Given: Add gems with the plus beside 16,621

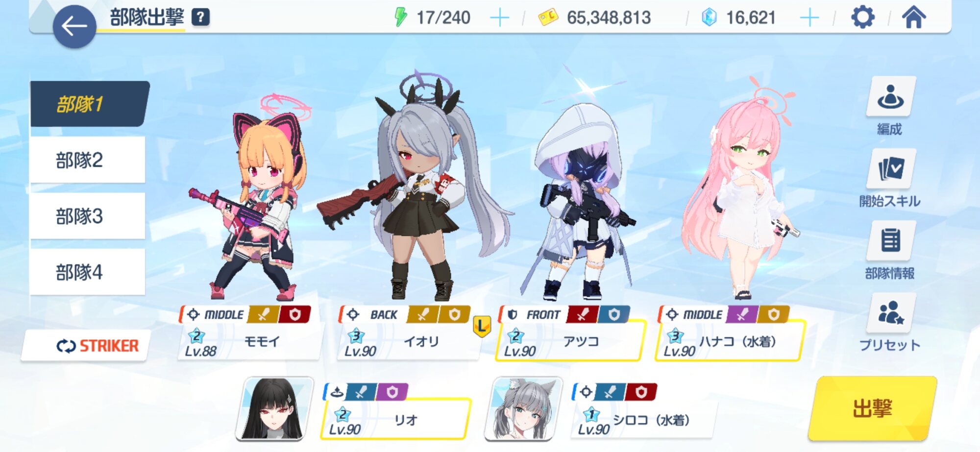Looking at the screenshot, I should (x=809, y=18).
